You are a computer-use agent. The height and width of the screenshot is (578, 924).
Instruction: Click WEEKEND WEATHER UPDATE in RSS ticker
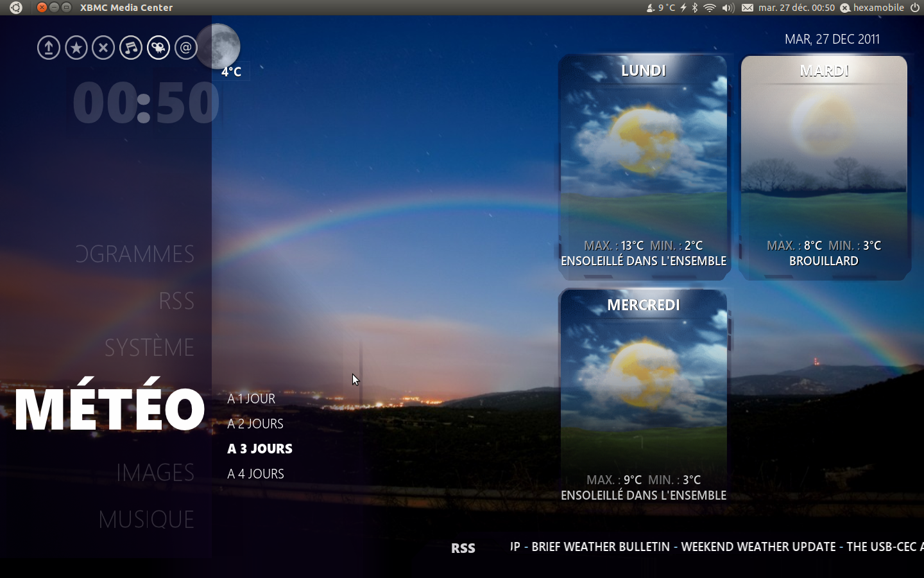click(x=758, y=547)
